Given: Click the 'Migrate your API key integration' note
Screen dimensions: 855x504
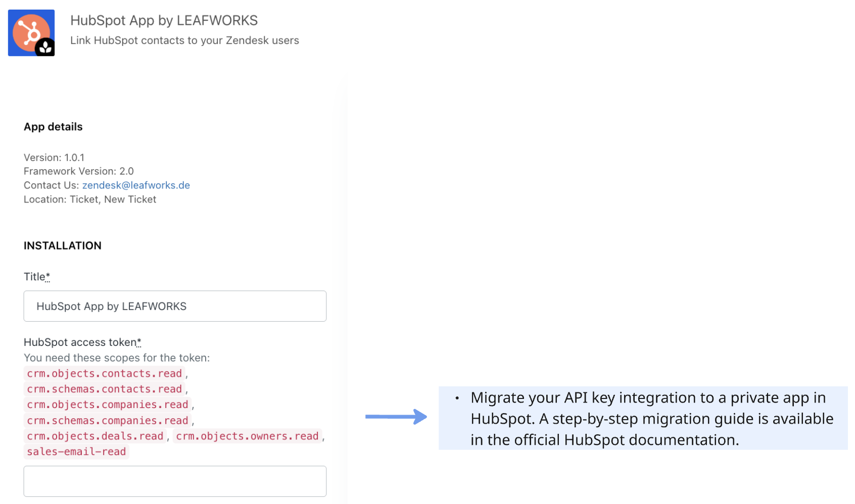Looking at the screenshot, I should [x=643, y=418].
